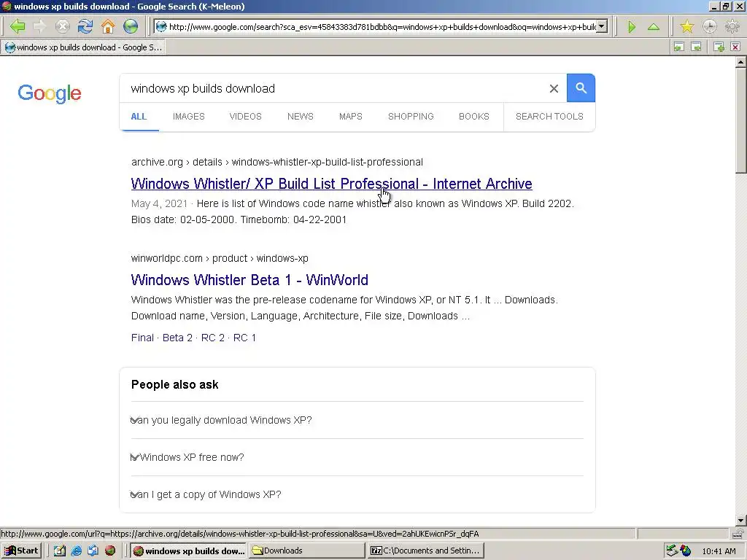Select the ALL results tab
The width and height of the screenshot is (747, 560).
click(x=139, y=117)
